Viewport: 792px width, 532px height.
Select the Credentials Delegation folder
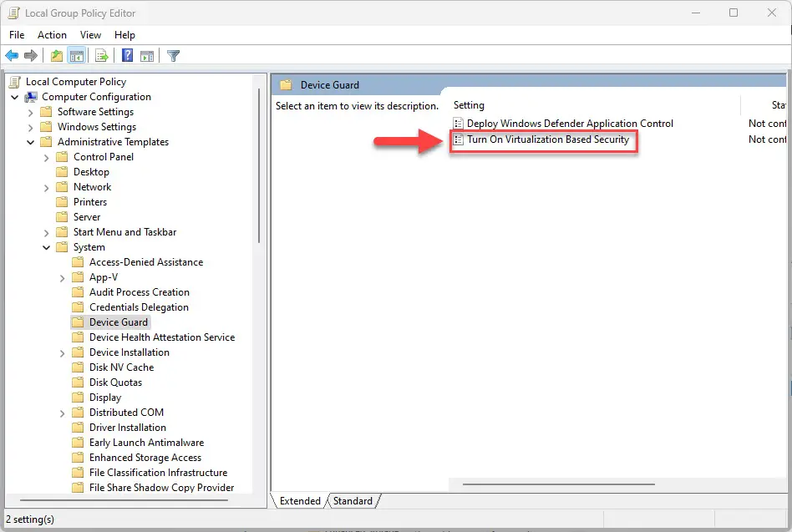[x=139, y=307]
